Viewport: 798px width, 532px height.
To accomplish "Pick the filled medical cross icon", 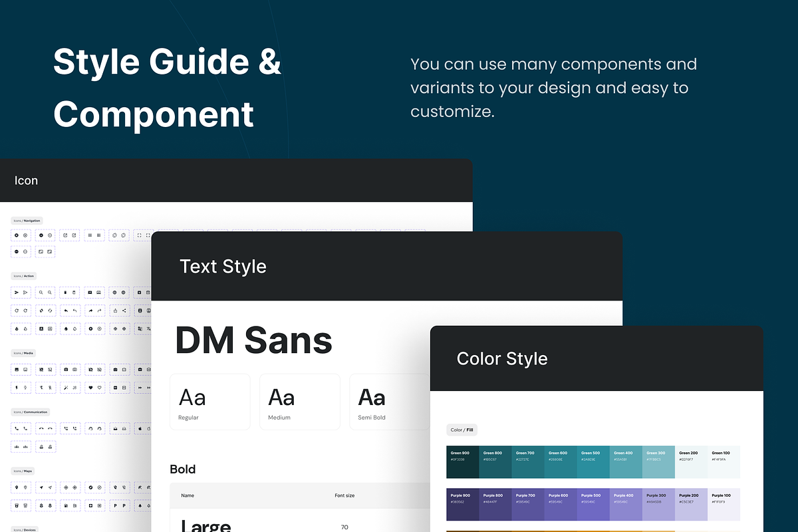I will pyautogui.click(x=90, y=505).
